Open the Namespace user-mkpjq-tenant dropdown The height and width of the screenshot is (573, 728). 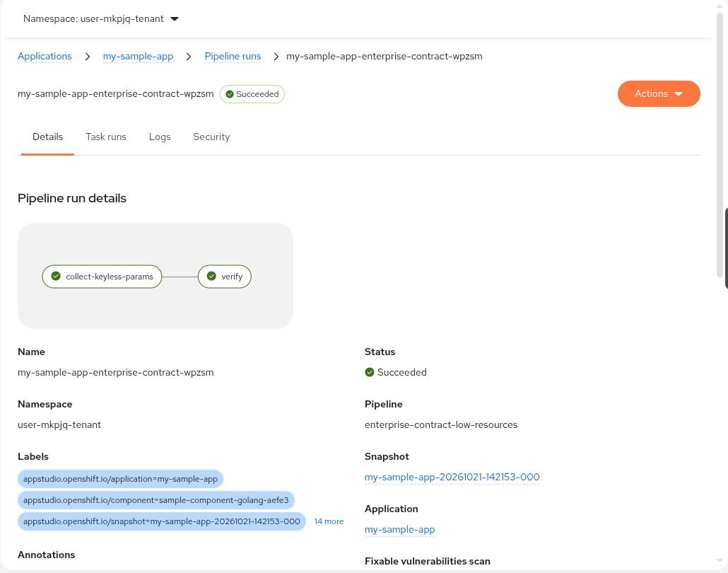(101, 18)
